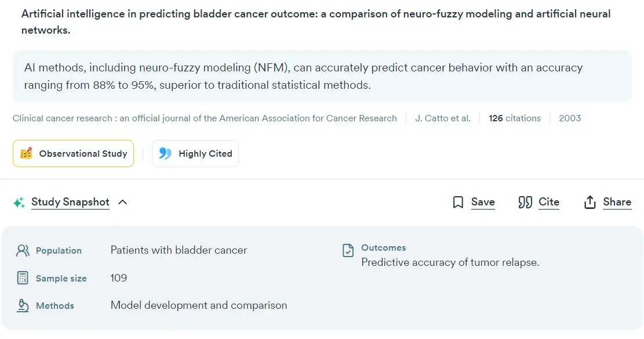
Task: Open the Observational Study badge
Action: [x=73, y=153]
